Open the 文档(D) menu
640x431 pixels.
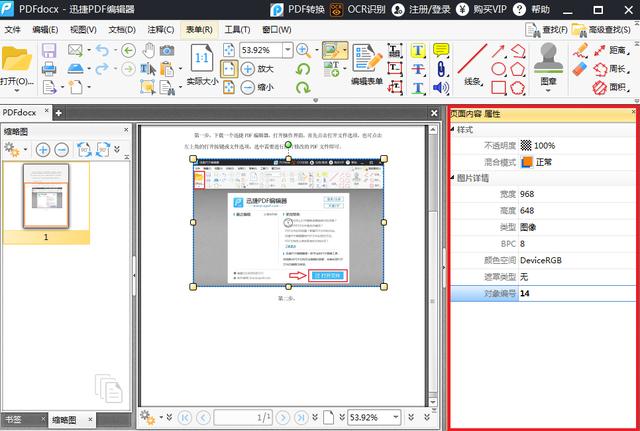[122, 30]
